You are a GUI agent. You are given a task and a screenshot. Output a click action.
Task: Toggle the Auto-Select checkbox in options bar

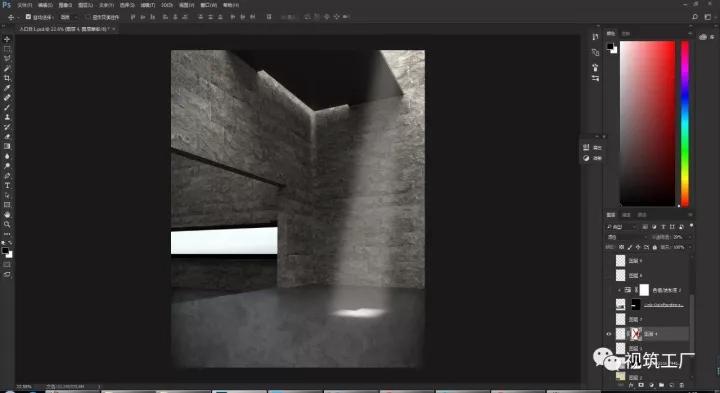(28, 17)
